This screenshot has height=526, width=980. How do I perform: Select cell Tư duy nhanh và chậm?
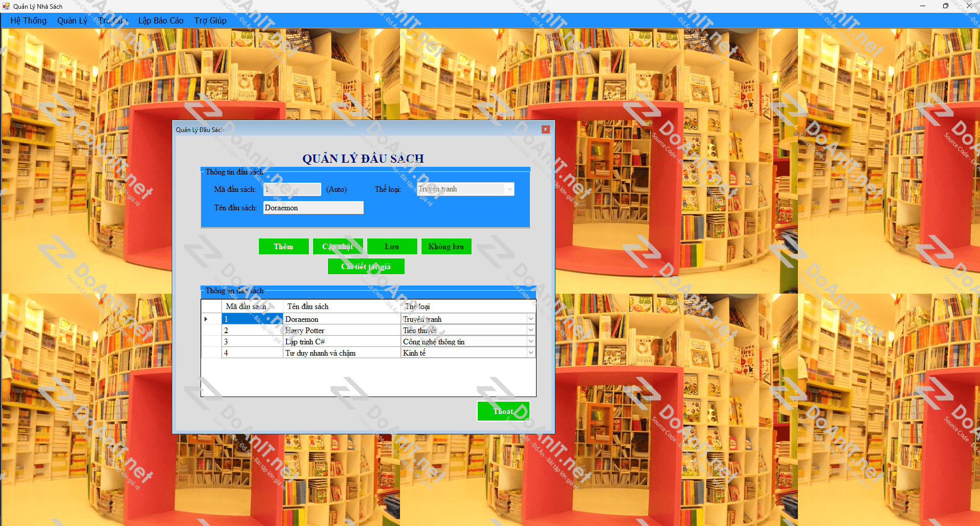tap(342, 353)
